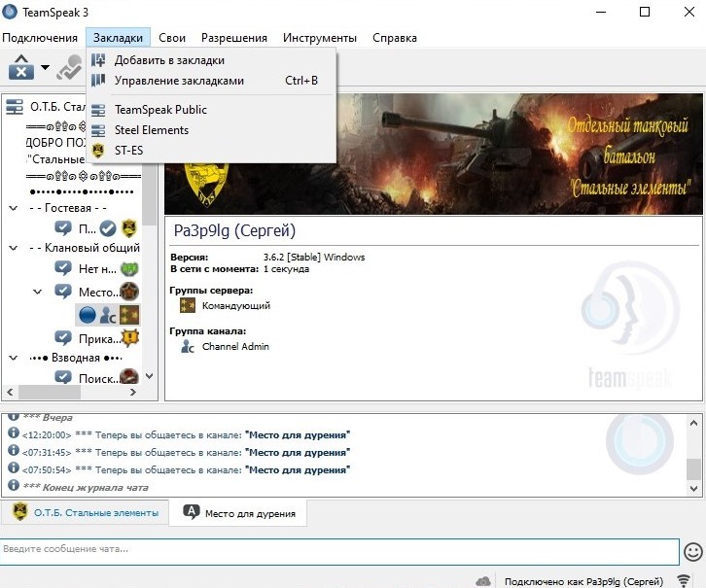This screenshot has width=706, height=588.
Task: Select the Нет н... channel
Action: tap(96, 268)
